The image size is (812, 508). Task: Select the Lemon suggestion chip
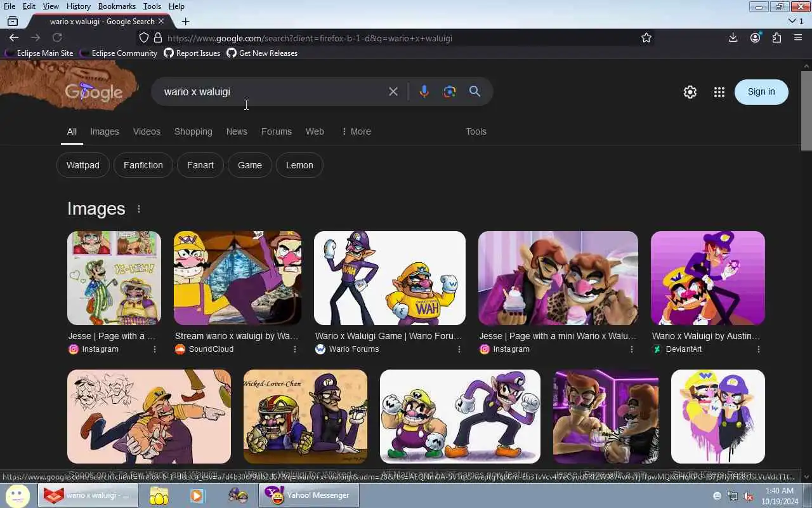coord(299,165)
